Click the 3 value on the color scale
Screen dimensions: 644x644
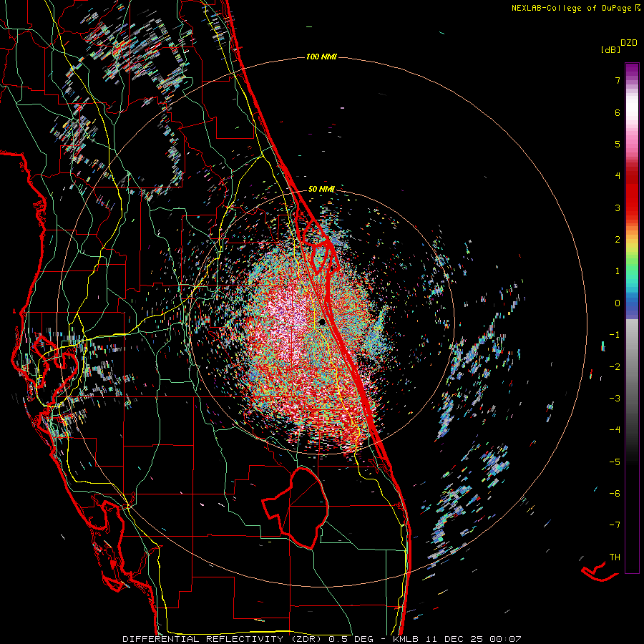(x=618, y=208)
